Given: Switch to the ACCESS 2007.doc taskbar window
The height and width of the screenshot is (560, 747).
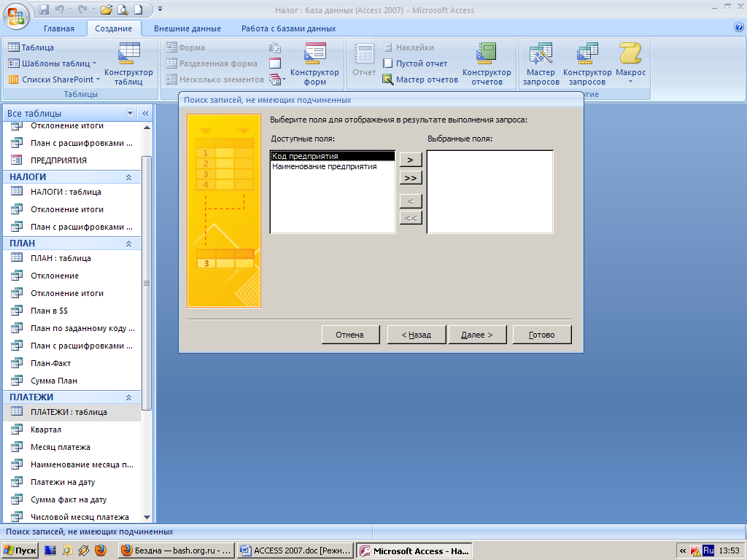Looking at the screenshot, I should 295,551.
